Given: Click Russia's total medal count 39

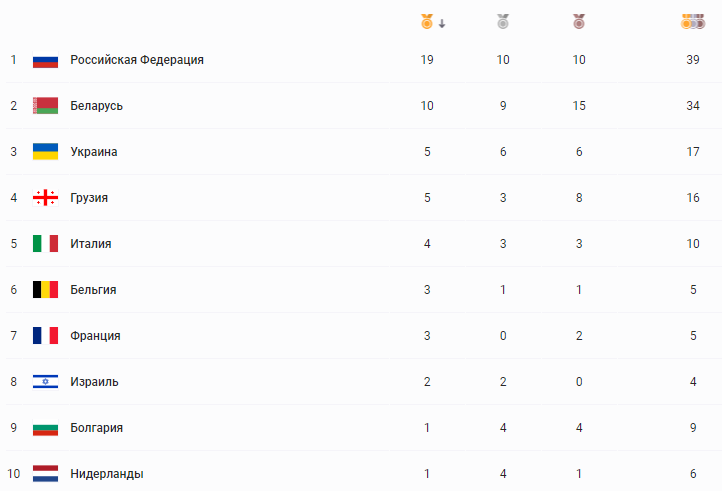Looking at the screenshot, I should click(x=692, y=60).
